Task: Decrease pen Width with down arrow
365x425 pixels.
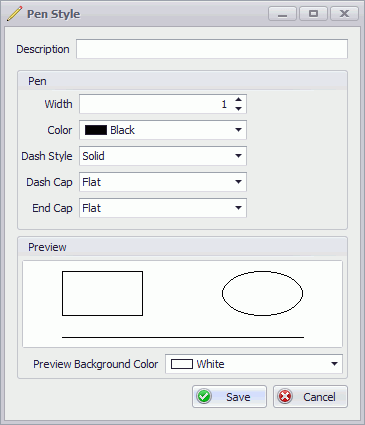Action: tap(238, 109)
